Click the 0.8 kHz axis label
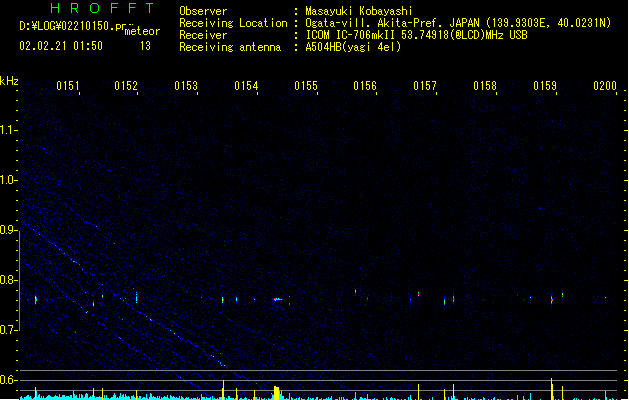 (8, 280)
